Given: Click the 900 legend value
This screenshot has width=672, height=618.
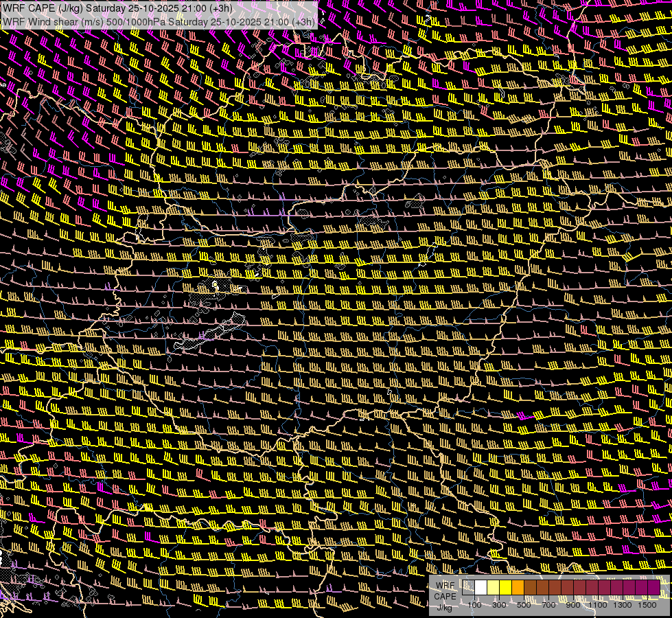Looking at the screenshot, I should 573,605.
